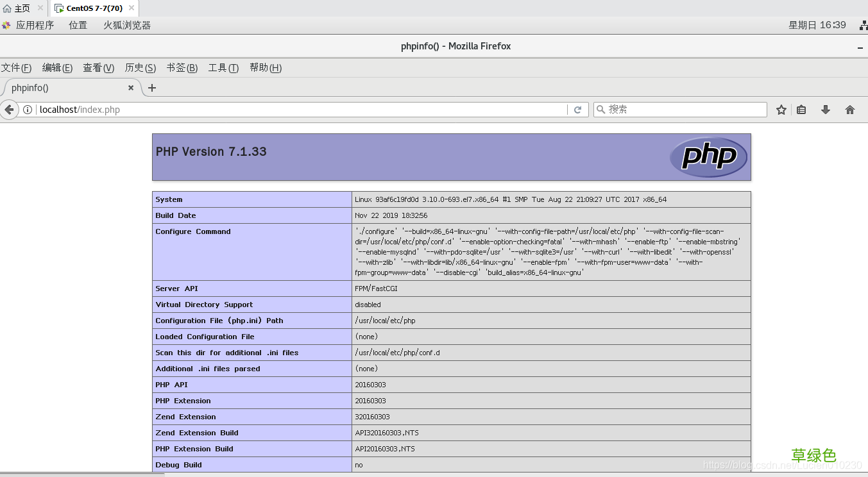Click the Configure Command row label
The image size is (868, 477).
[193, 231]
